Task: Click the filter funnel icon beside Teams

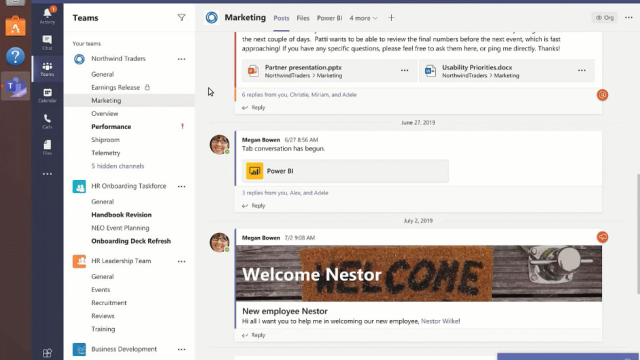Action: pyautogui.click(x=182, y=18)
